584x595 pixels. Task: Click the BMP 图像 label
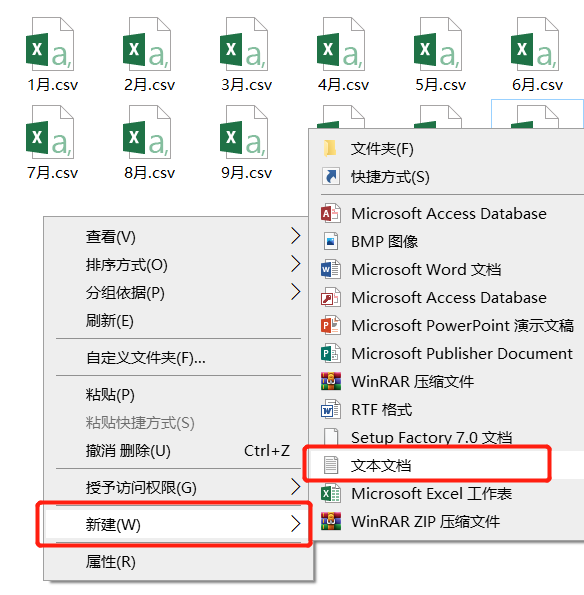pyautogui.click(x=384, y=241)
